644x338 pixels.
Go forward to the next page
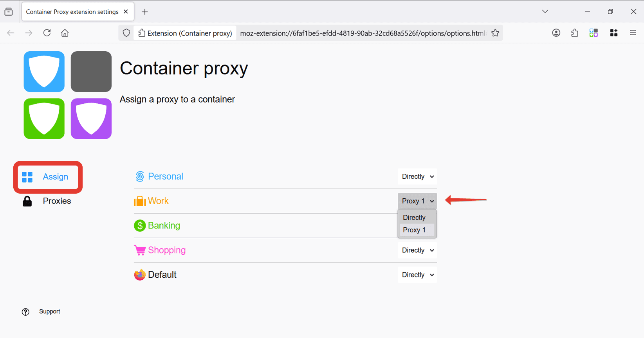point(29,33)
